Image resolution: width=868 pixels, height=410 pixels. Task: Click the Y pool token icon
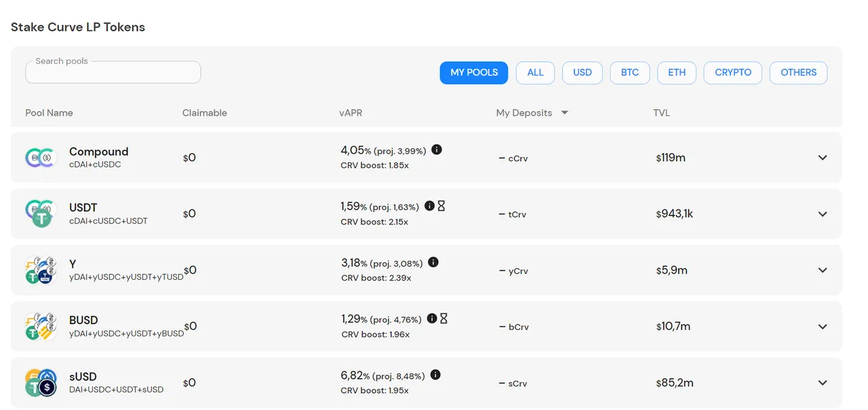[40, 270]
